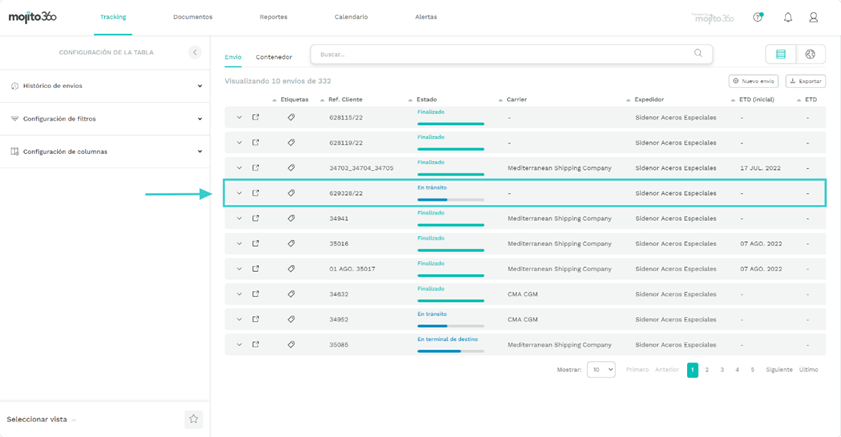Open the user profile icon
Image resolution: width=841 pixels, height=437 pixels.
[814, 17]
